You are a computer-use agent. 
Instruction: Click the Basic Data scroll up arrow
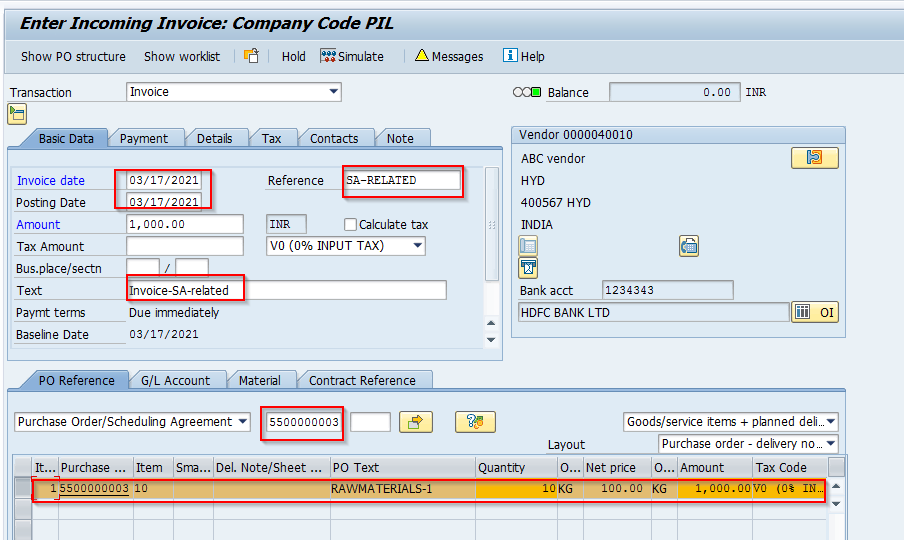coord(491,323)
